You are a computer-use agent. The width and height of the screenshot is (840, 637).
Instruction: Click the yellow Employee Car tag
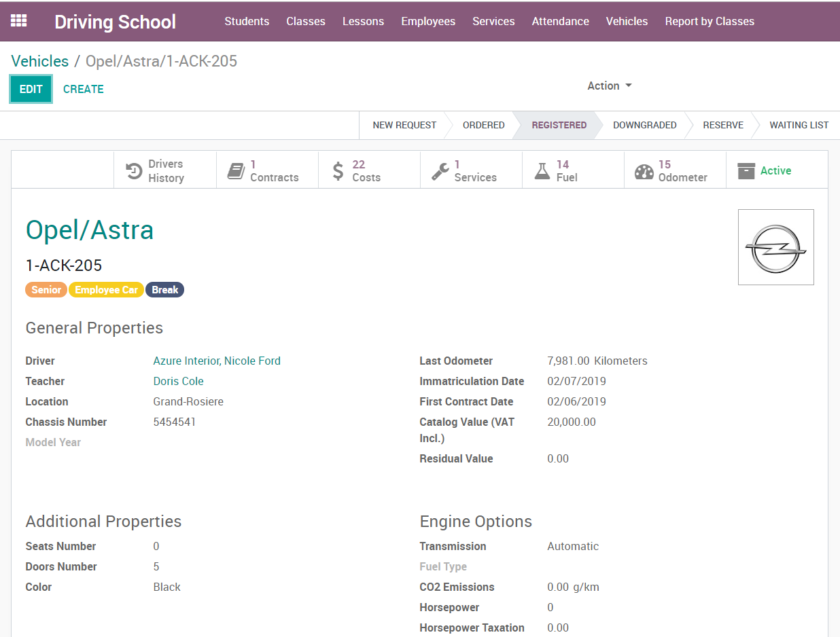pyautogui.click(x=106, y=290)
